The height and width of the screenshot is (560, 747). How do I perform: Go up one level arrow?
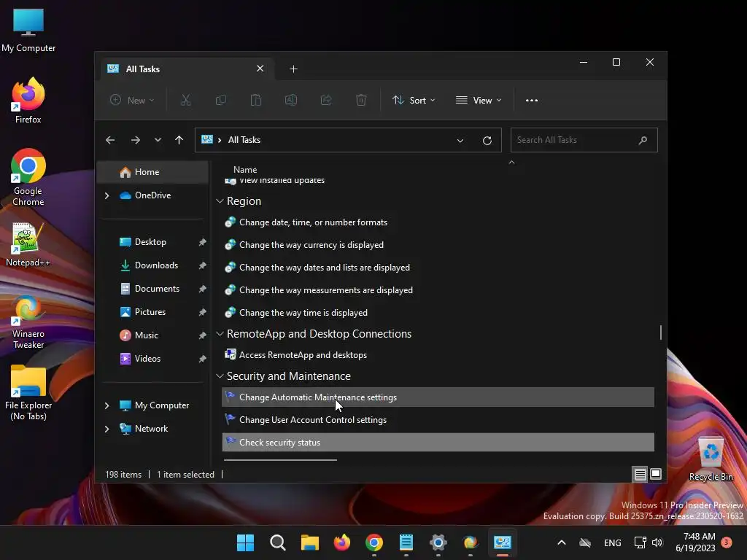tap(179, 140)
